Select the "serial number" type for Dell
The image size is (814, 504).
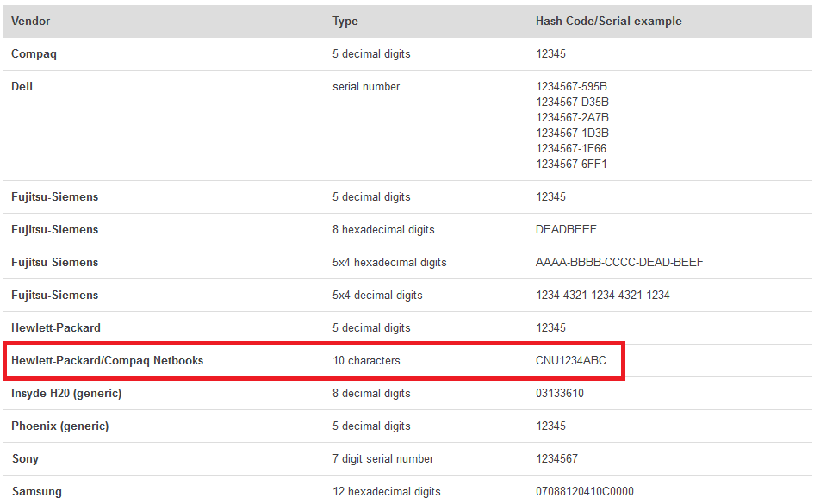pyautogui.click(x=366, y=87)
